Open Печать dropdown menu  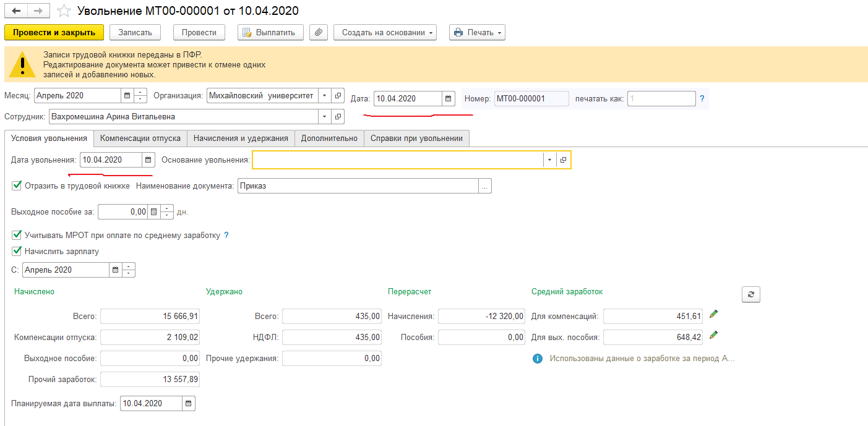[x=477, y=32]
